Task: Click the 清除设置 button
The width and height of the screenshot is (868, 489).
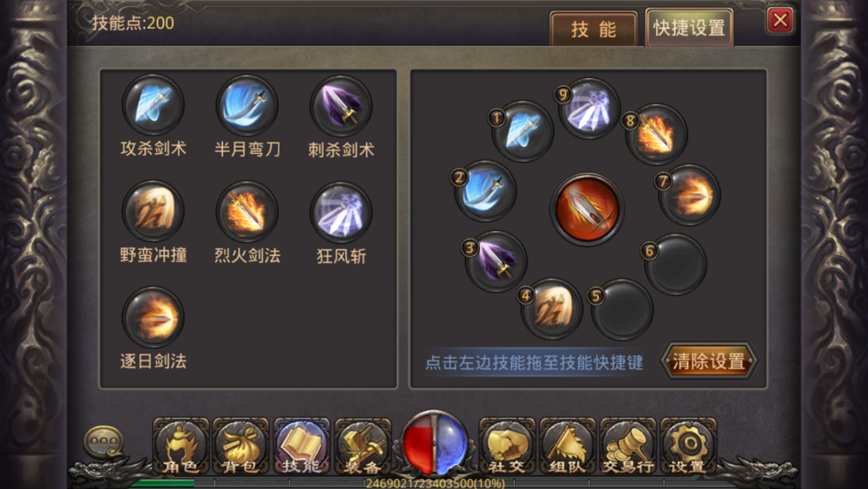Action: click(708, 361)
